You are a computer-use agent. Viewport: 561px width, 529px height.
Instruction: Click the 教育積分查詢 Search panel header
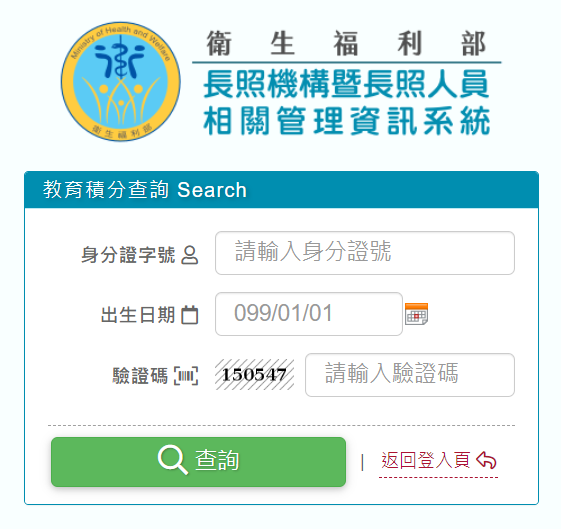281,190
